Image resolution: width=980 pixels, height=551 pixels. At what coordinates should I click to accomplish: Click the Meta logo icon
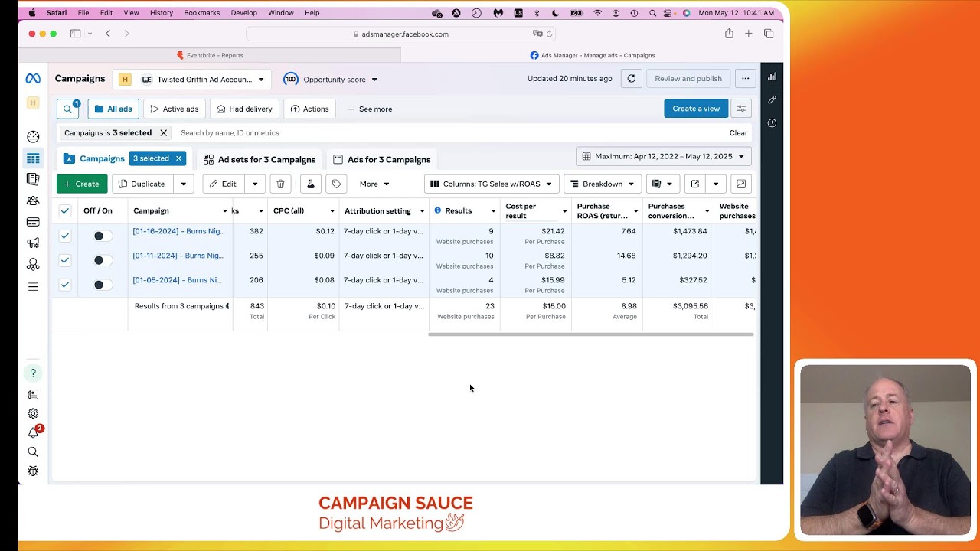click(33, 79)
